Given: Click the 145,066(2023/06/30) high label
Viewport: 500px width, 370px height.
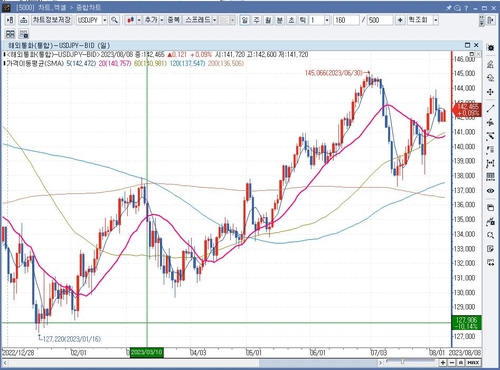Looking at the screenshot, I should (x=334, y=73).
